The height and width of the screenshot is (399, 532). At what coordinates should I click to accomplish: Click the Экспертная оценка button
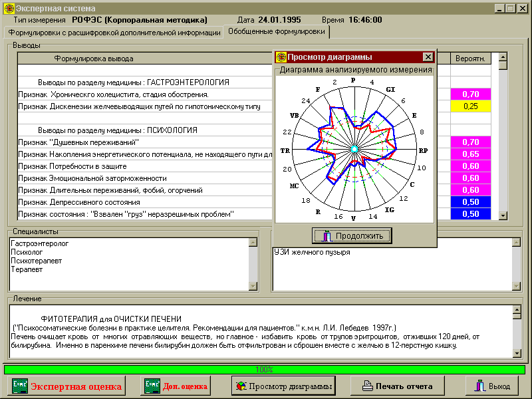coord(66,386)
